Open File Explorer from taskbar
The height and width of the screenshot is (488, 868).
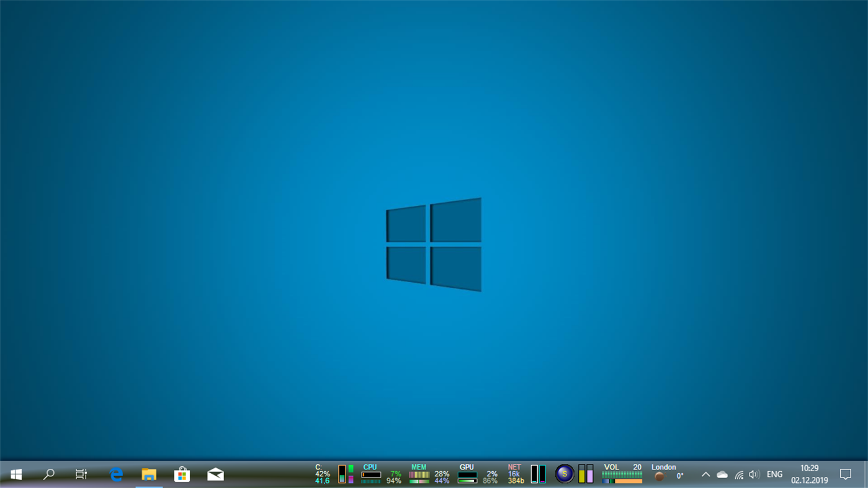[x=149, y=474]
